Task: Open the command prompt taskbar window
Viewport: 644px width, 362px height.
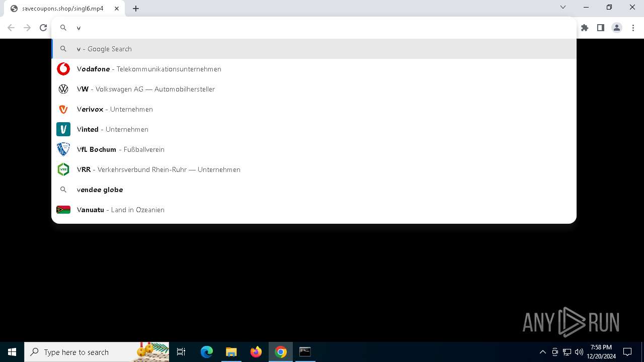Action: pyautogui.click(x=305, y=352)
